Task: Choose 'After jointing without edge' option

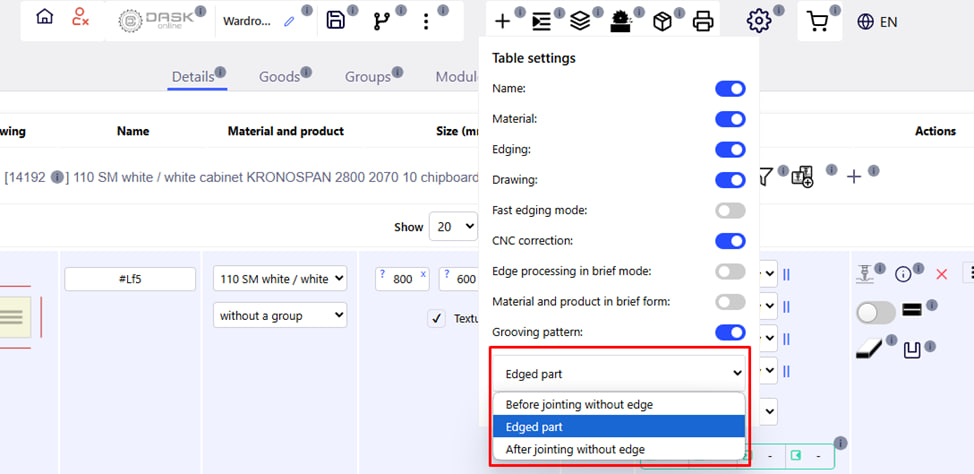Action: (x=575, y=449)
